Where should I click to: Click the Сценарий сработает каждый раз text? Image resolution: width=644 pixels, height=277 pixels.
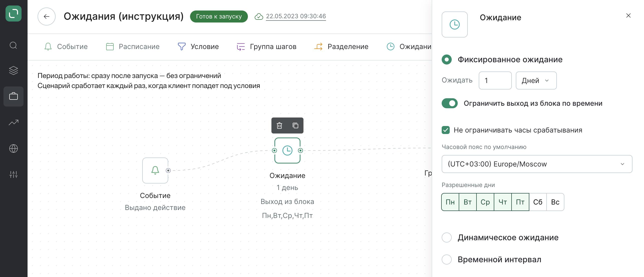149,86
